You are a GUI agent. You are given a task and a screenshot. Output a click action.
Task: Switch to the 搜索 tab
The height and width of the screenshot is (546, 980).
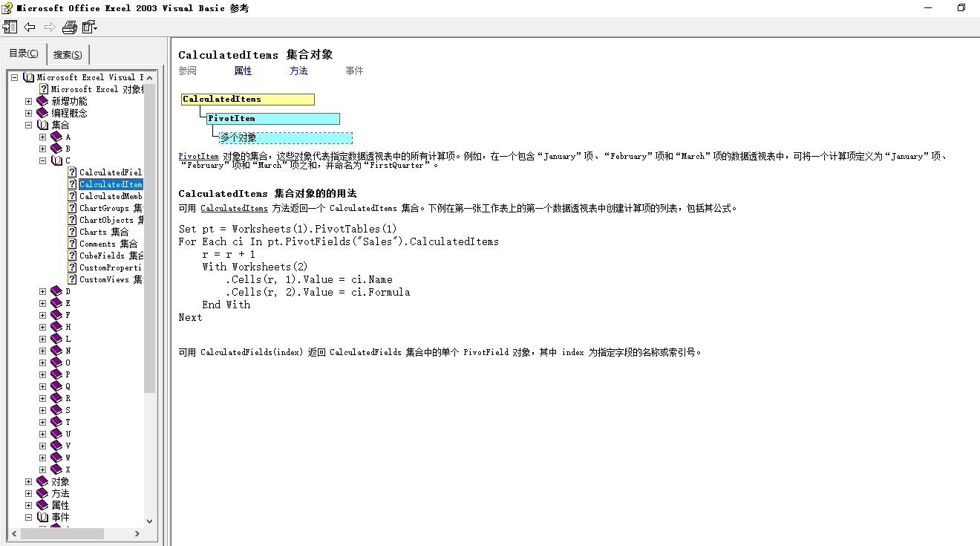point(68,54)
